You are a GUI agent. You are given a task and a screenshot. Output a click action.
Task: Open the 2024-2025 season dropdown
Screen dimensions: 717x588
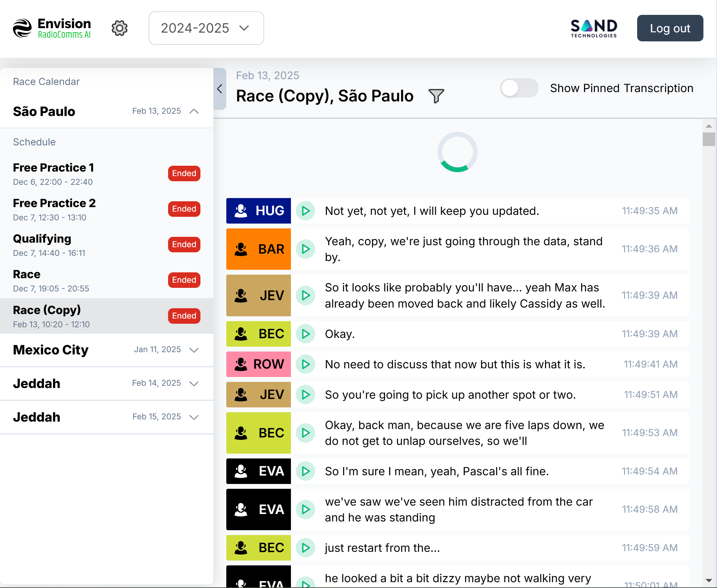tap(206, 28)
